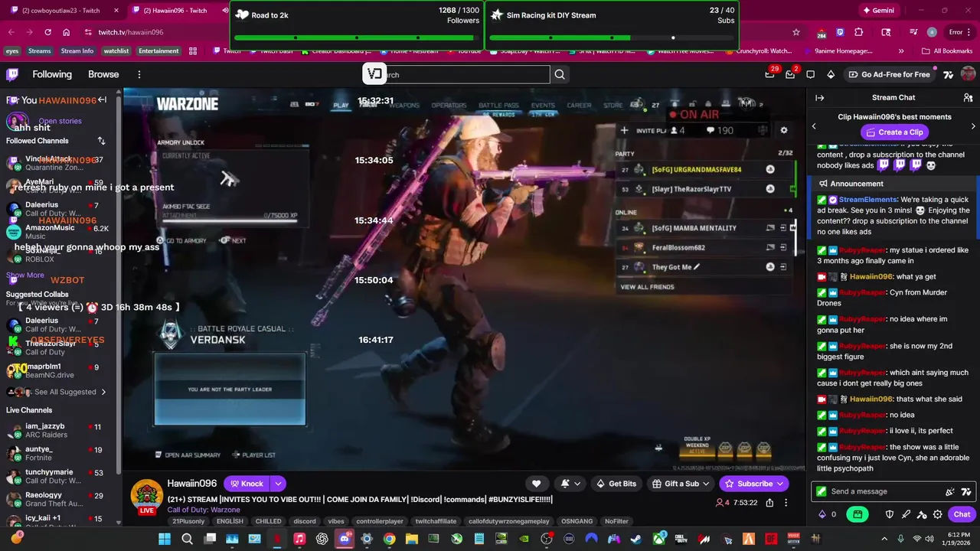Viewport: 980px width, 551px height.
Task: Click the sort followed channels icon
Action: (x=101, y=141)
